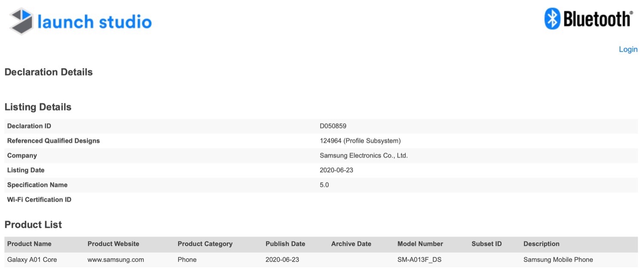Click the Archive Date column header
The image size is (644, 275).
(x=351, y=244)
